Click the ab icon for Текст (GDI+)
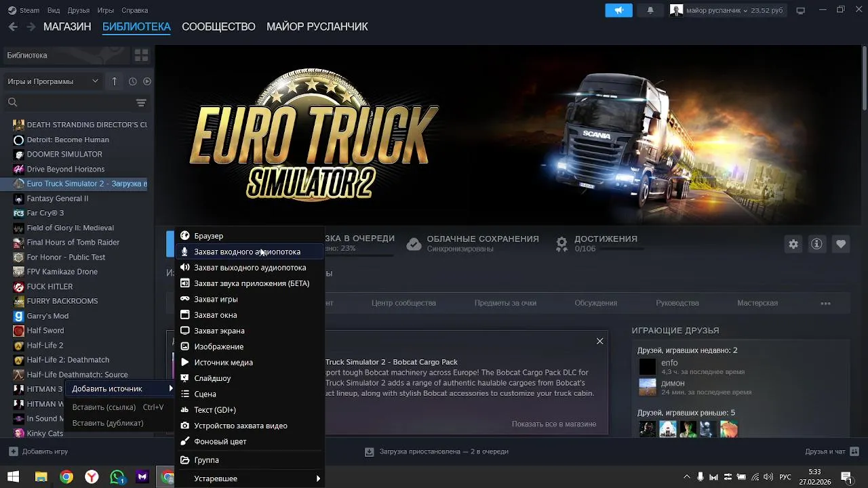Image resolution: width=868 pixels, height=488 pixels. coord(184,410)
